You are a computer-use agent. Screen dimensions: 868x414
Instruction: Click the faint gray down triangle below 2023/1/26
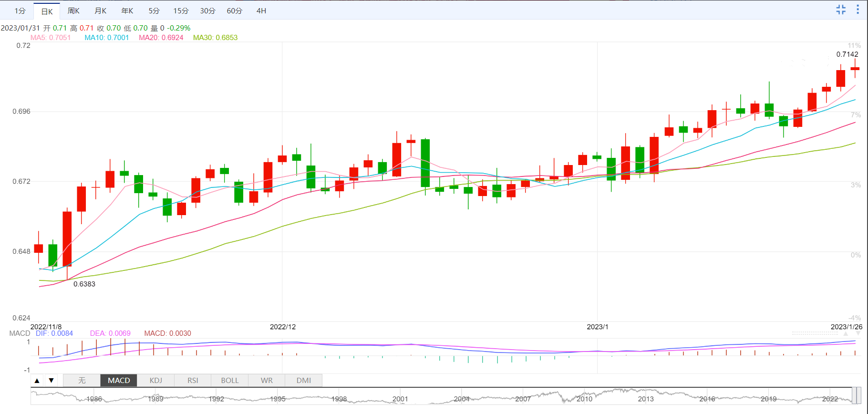858,334
